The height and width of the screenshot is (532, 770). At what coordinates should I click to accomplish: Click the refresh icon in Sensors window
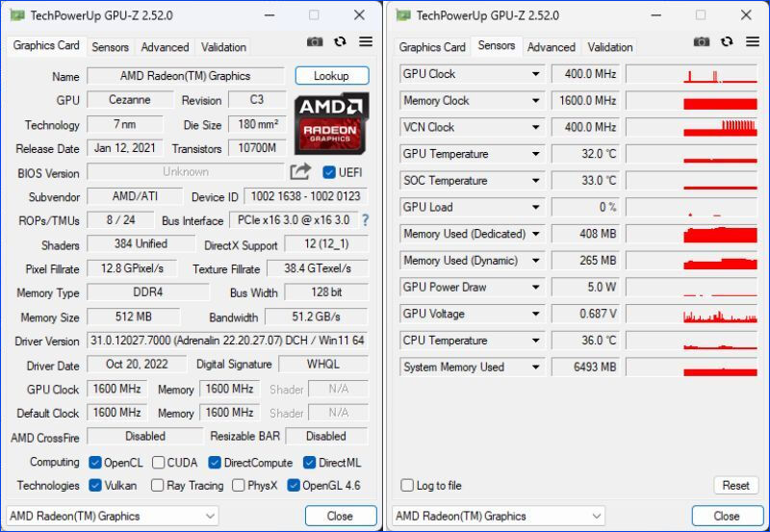(x=727, y=41)
